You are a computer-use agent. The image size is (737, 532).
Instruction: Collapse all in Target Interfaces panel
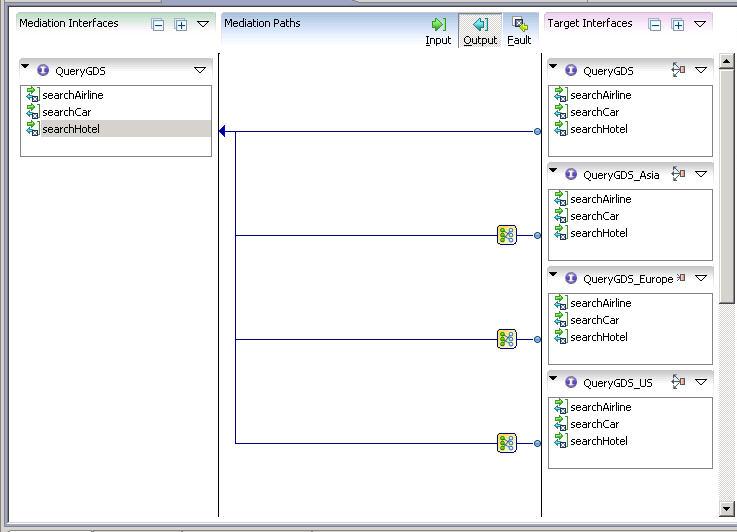tap(655, 24)
